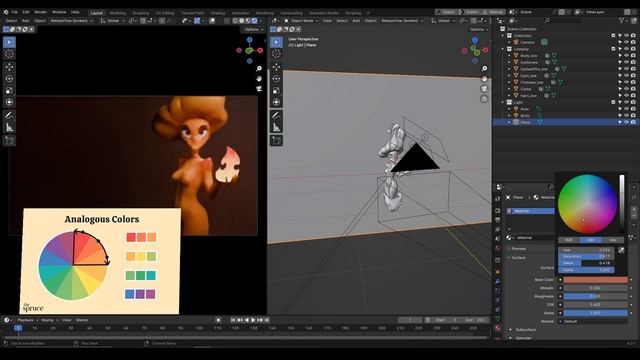Image resolution: width=640 pixels, height=360 pixels.
Task: Open the Object Data properties tab
Action: (x=498, y=318)
